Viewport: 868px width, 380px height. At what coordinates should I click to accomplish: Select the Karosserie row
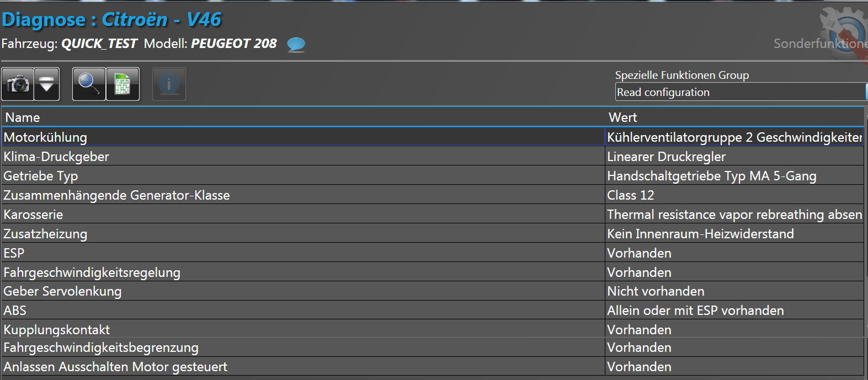click(x=33, y=215)
